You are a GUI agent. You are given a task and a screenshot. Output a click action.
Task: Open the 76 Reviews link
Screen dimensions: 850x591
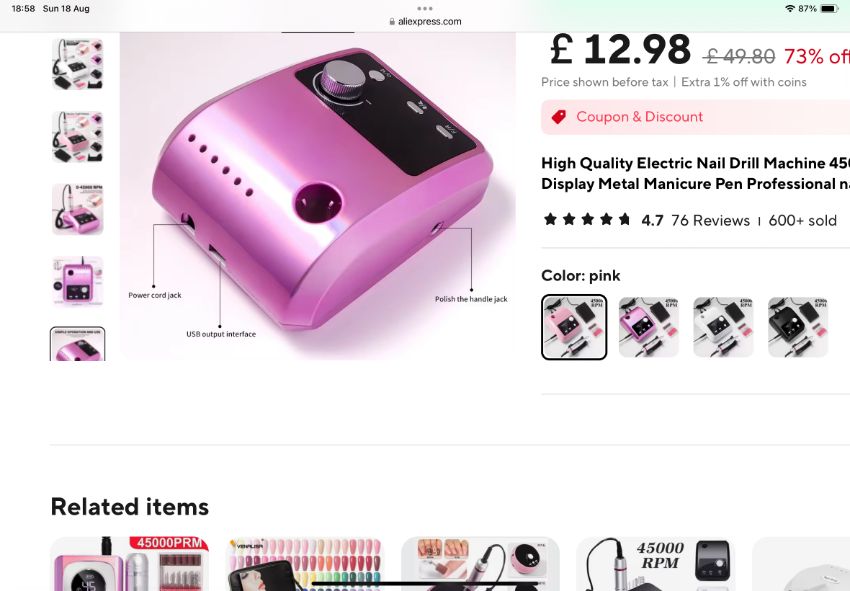(x=710, y=221)
